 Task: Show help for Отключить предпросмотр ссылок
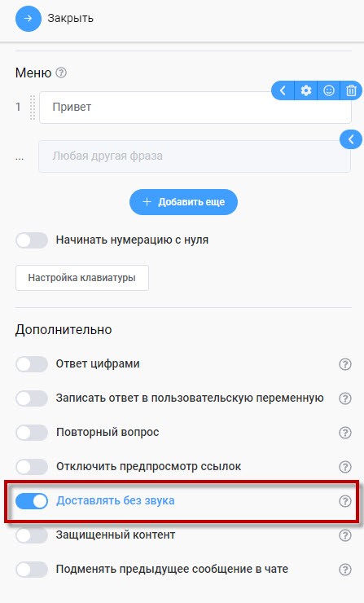[345, 466]
